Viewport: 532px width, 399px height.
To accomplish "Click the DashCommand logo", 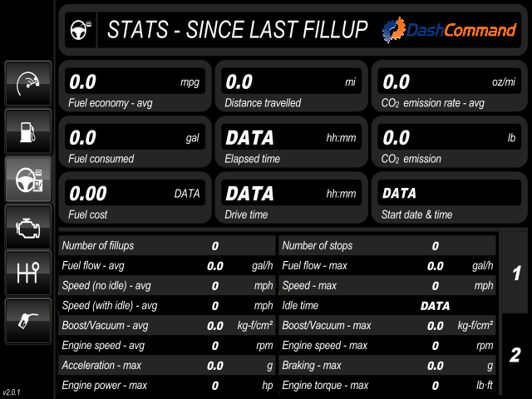I will click(449, 30).
